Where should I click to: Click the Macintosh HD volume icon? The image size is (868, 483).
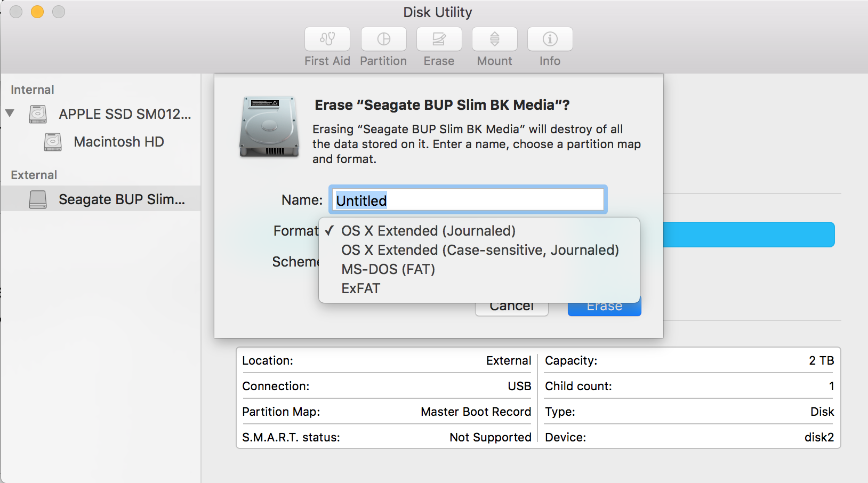pyautogui.click(x=53, y=142)
